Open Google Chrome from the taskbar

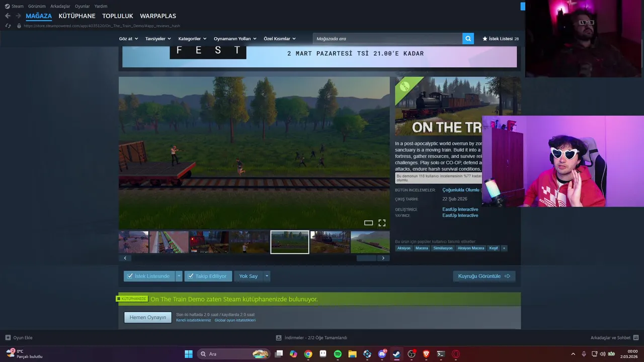pyautogui.click(x=308, y=354)
